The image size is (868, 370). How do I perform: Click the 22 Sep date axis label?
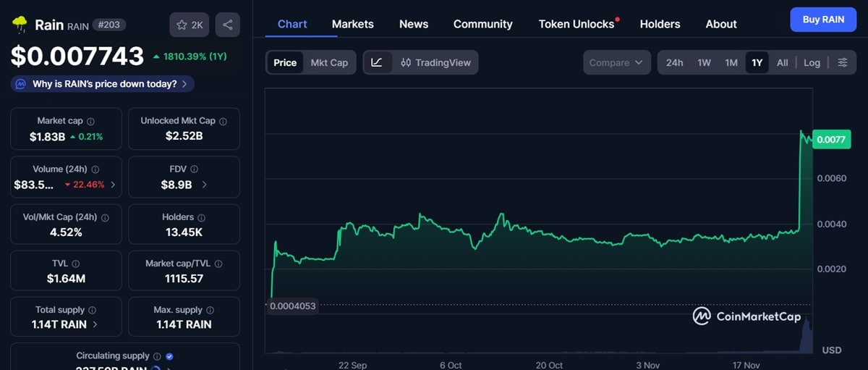click(353, 366)
